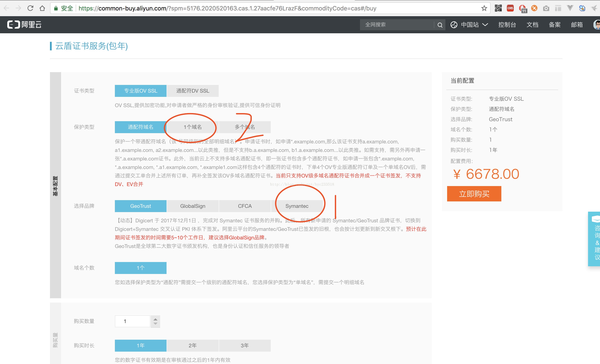600x364 pixels.
Task: Open the orange circular extension icon
Action: click(x=534, y=8)
